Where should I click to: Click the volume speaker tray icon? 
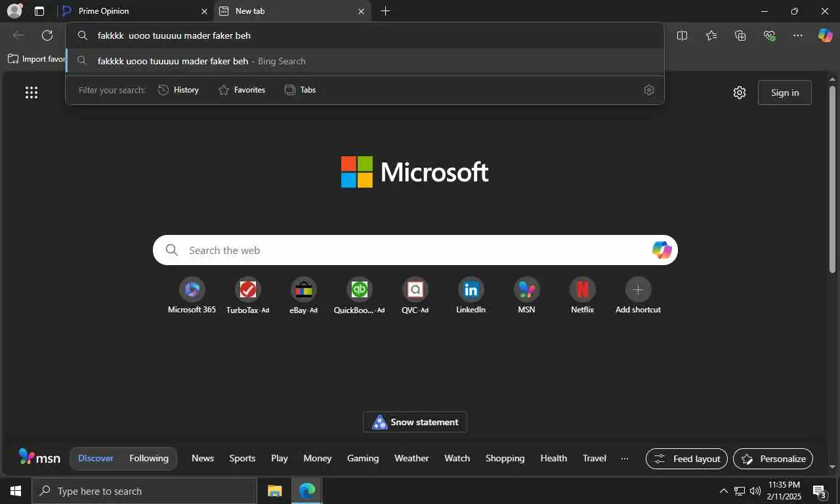[755, 491]
